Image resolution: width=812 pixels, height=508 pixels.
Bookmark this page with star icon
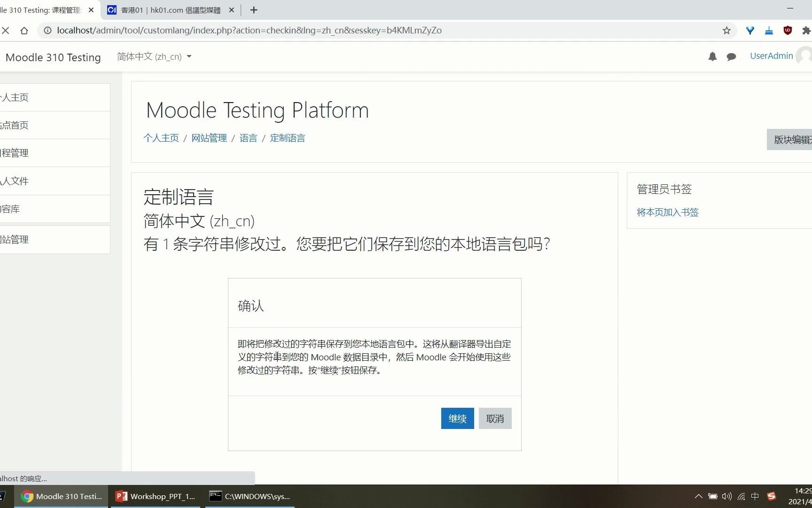pyautogui.click(x=726, y=31)
